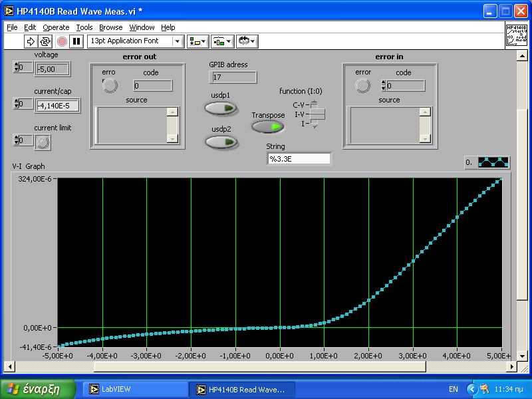The image size is (532, 399).
Task: Open the Window menu
Action: [142, 27]
